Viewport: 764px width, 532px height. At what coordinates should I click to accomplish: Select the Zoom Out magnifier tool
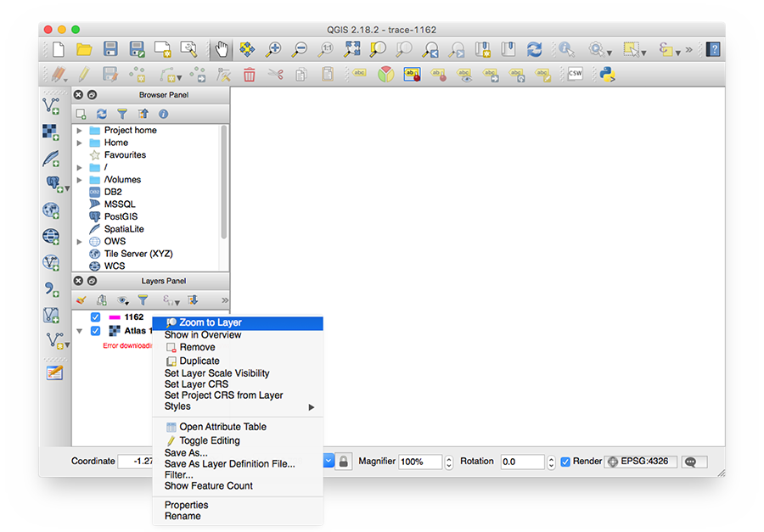(300, 49)
